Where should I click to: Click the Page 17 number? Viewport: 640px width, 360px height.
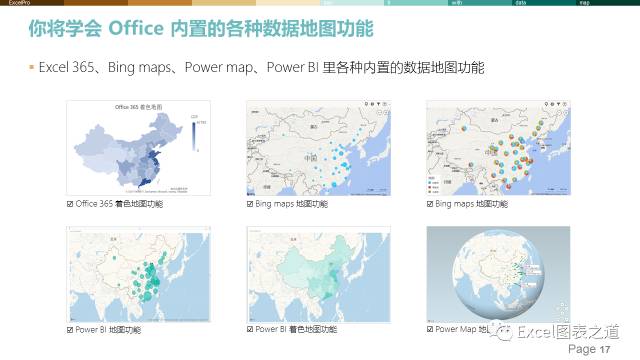(589, 349)
